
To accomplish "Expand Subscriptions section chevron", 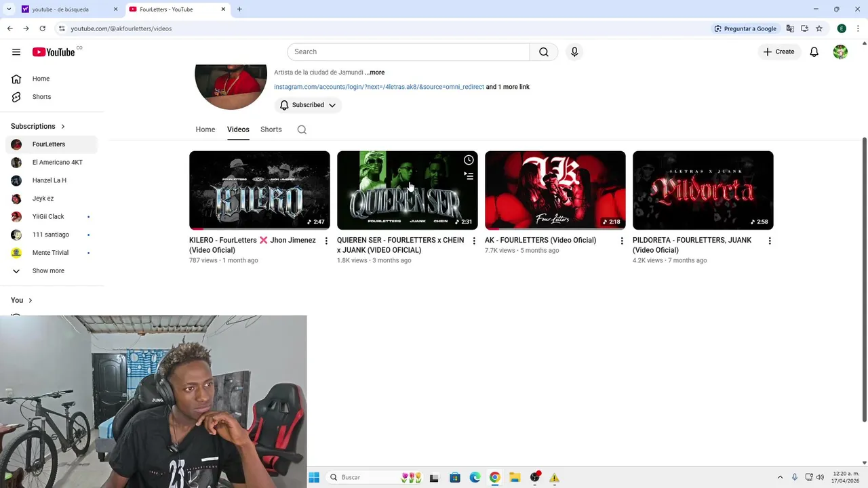I will click(63, 126).
